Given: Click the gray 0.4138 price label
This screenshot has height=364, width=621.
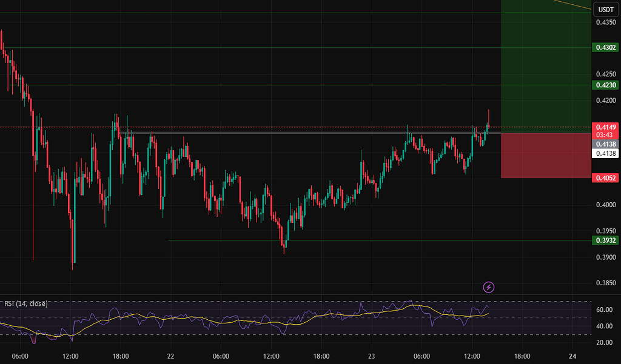Looking at the screenshot, I should (606, 144).
